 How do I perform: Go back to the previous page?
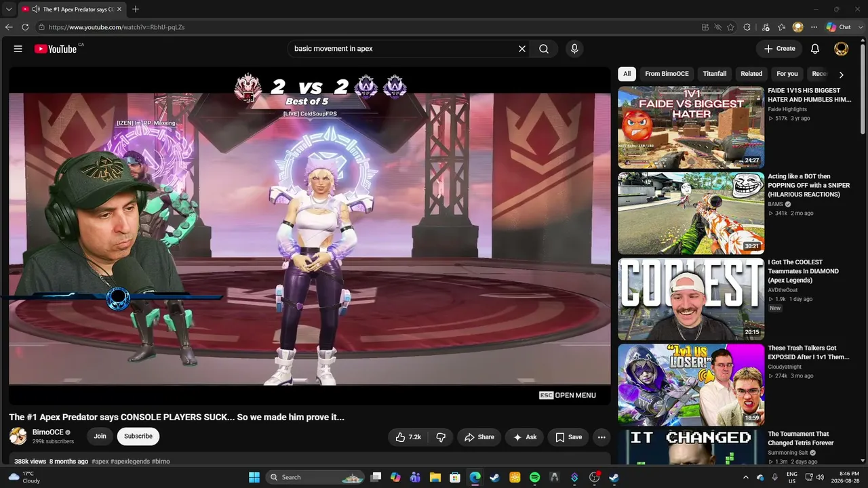pos(9,27)
